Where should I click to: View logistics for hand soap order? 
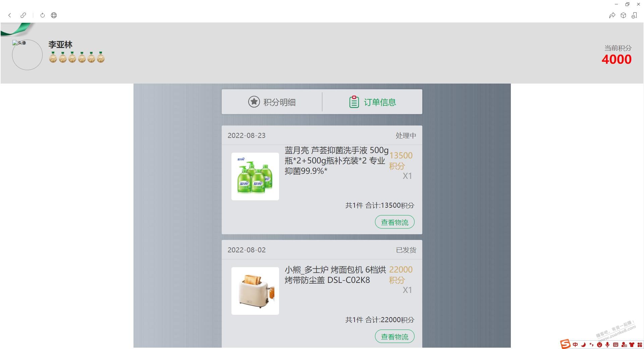[395, 222]
